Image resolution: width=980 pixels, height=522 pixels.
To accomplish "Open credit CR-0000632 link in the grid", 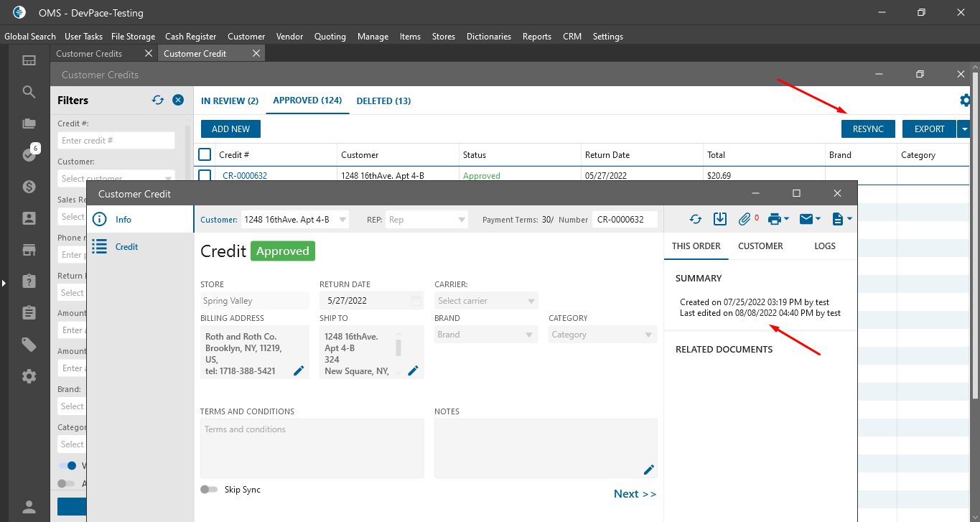I will point(245,176).
